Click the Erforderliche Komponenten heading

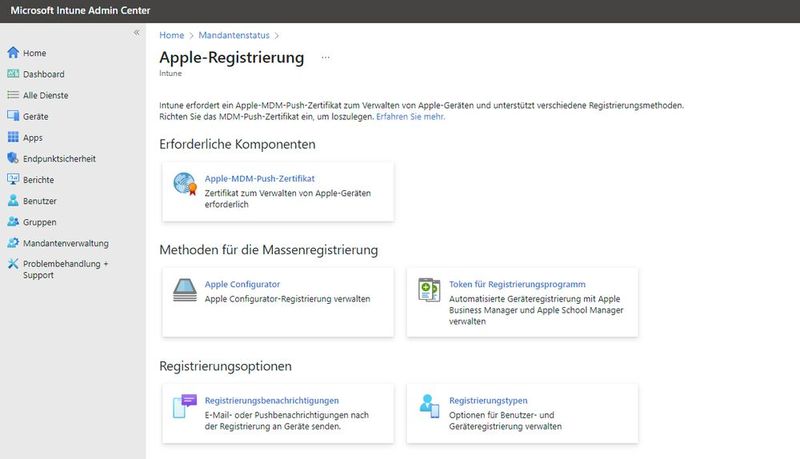(x=237, y=144)
